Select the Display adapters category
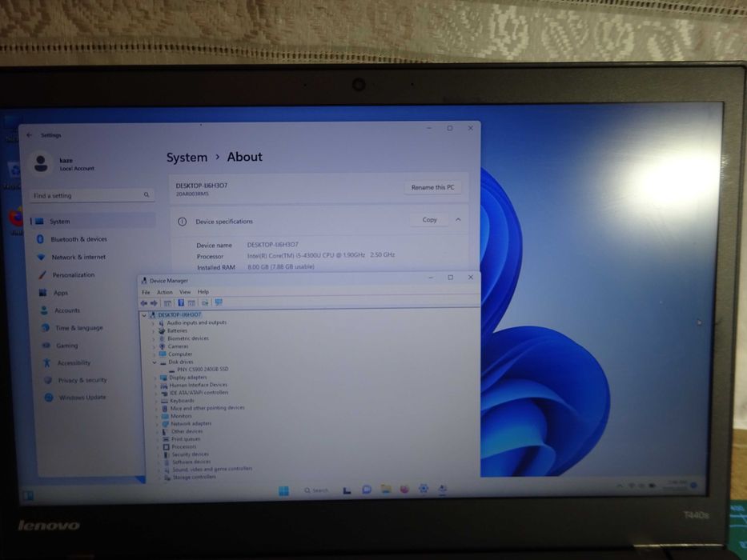 click(187, 377)
